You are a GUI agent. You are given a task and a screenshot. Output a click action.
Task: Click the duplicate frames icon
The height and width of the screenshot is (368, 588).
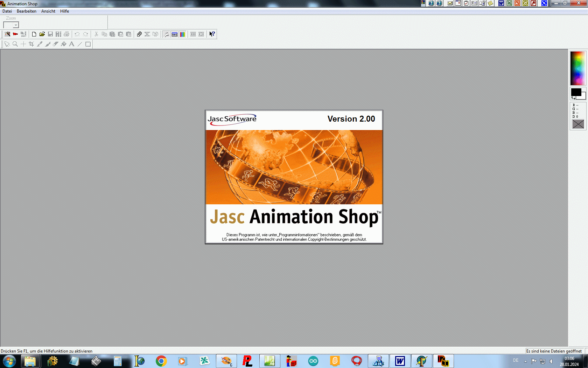point(139,34)
